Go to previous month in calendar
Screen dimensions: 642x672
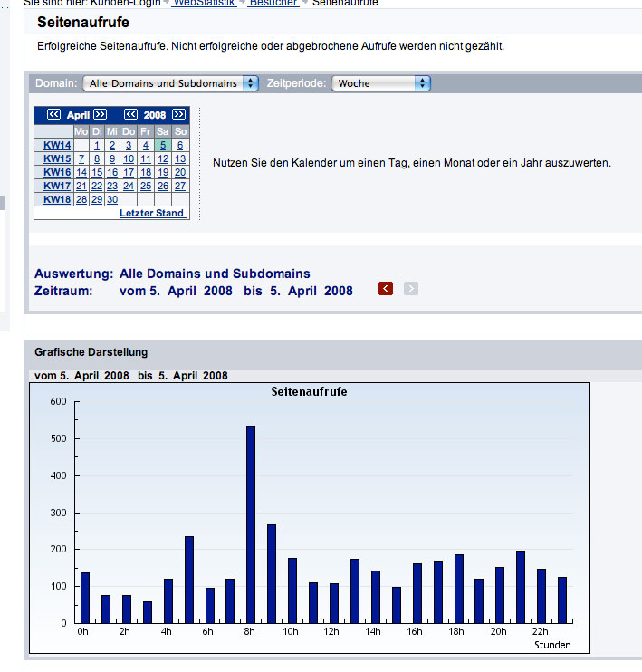53,115
